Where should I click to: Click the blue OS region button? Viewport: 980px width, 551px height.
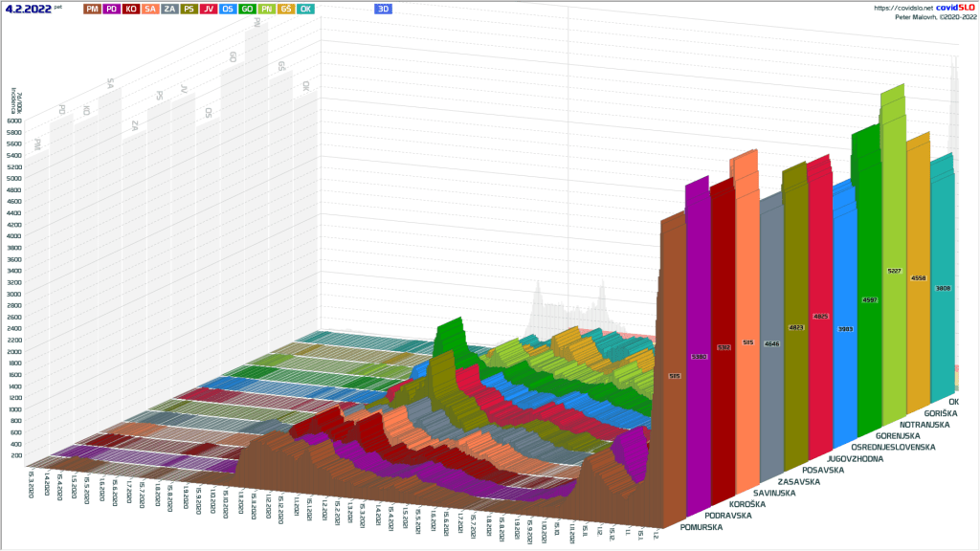pyautogui.click(x=228, y=8)
